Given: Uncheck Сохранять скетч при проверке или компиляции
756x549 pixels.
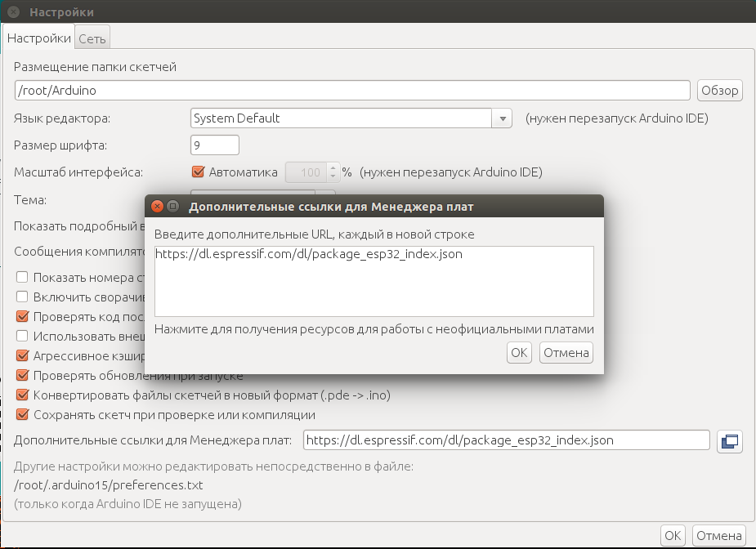Looking at the screenshot, I should 23,415.
